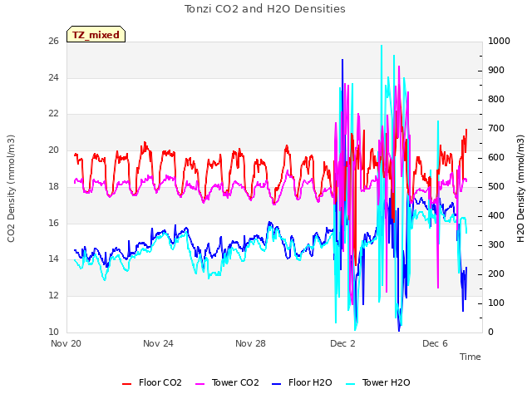Click the 16 tick on CO2 axis

tap(53, 223)
